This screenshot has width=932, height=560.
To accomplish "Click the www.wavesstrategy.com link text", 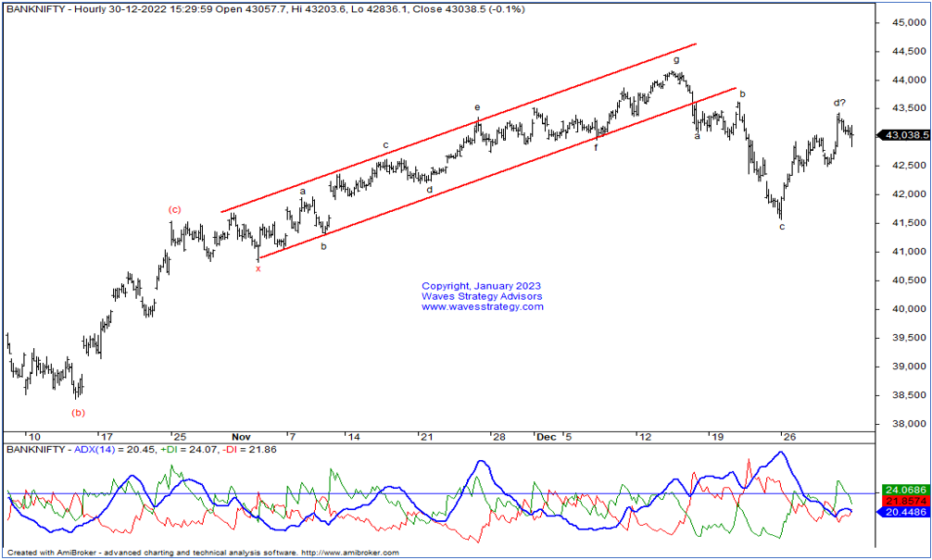I will coord(483,307).
